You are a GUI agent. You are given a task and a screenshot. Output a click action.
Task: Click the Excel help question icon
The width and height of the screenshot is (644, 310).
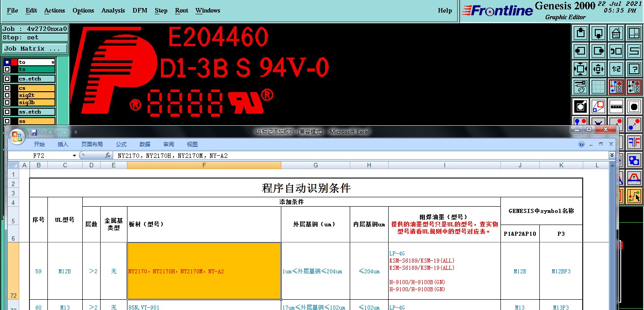point(581,144)
